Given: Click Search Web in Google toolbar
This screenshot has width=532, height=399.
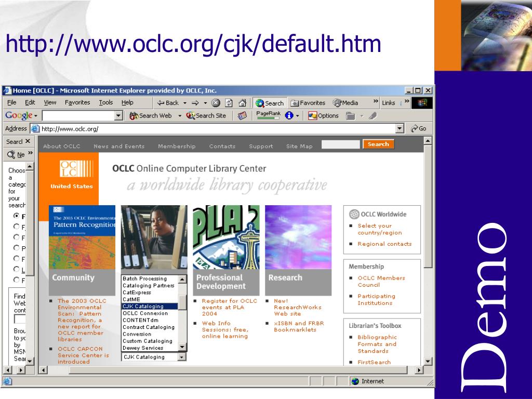Looking at the screenshot, I should [151, 116].
